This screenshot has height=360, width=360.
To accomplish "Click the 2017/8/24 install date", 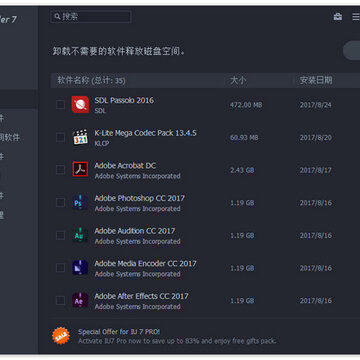I will click(x=316, y=105).
